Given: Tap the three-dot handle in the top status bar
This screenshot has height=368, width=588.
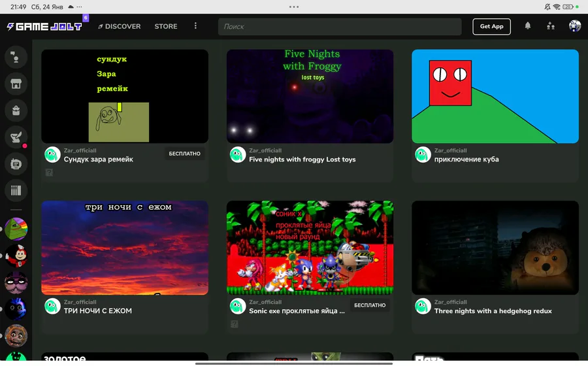Looking at the screenshot, I should coord(294,7).
